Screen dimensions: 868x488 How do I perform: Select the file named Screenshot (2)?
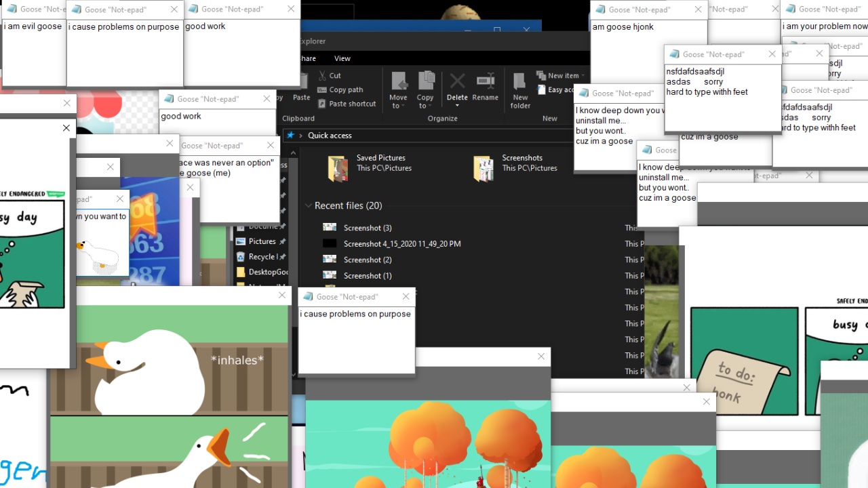pos(368,260)
